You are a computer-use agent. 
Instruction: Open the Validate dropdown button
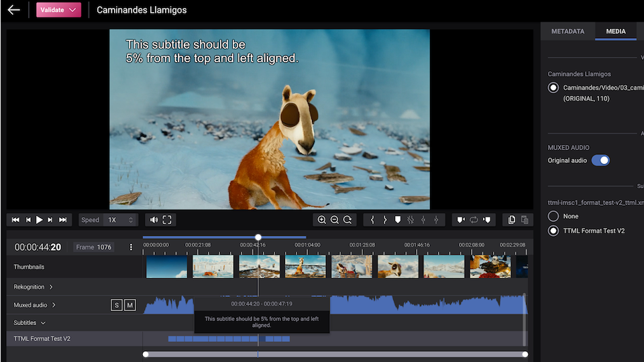[58, 10]
